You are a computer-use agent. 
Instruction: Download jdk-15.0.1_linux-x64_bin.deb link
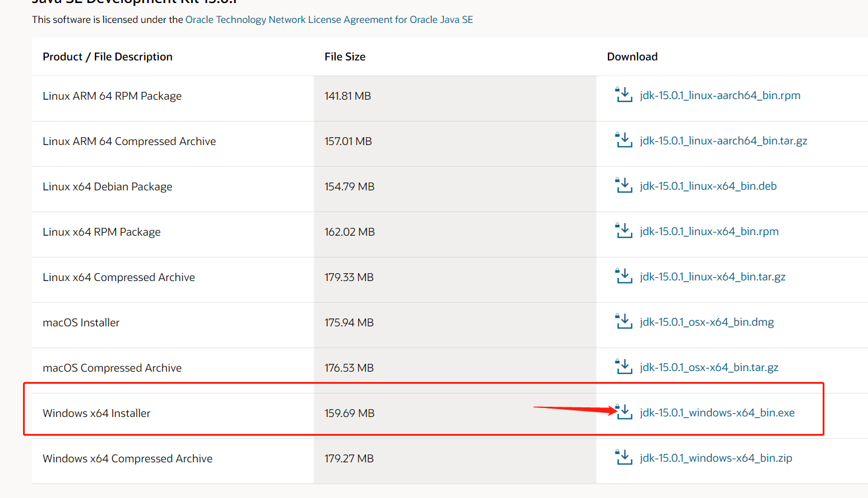point(708,186)
